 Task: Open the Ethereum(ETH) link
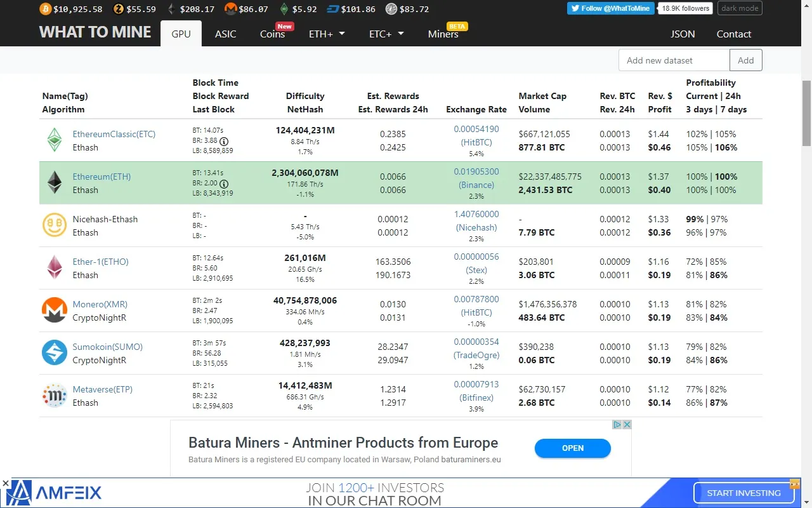101,177
